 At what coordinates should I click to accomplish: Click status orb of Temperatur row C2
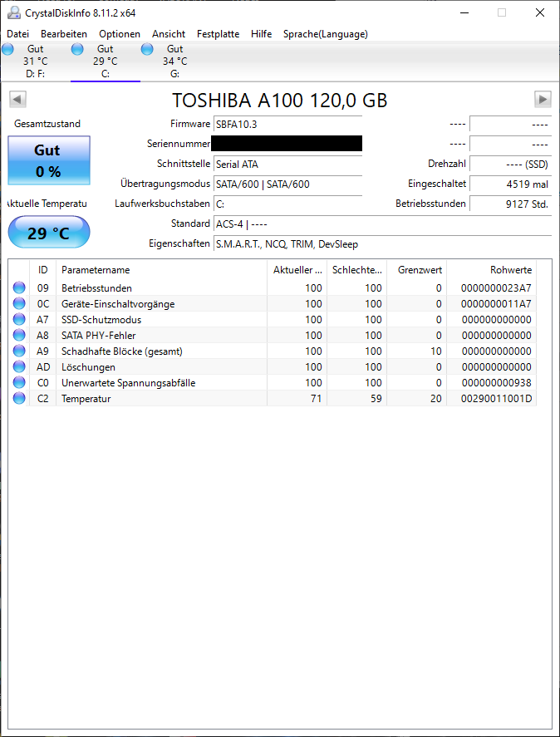[19, 399]
